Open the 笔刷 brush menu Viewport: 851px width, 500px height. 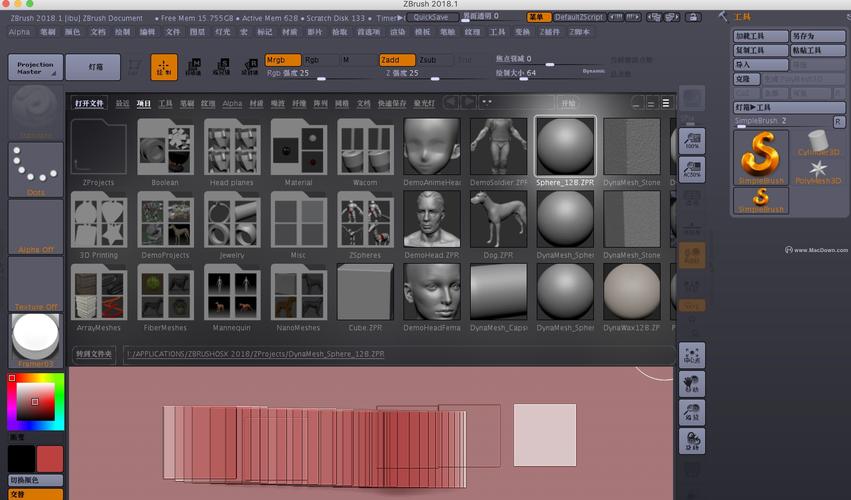(x=48, y=32)
